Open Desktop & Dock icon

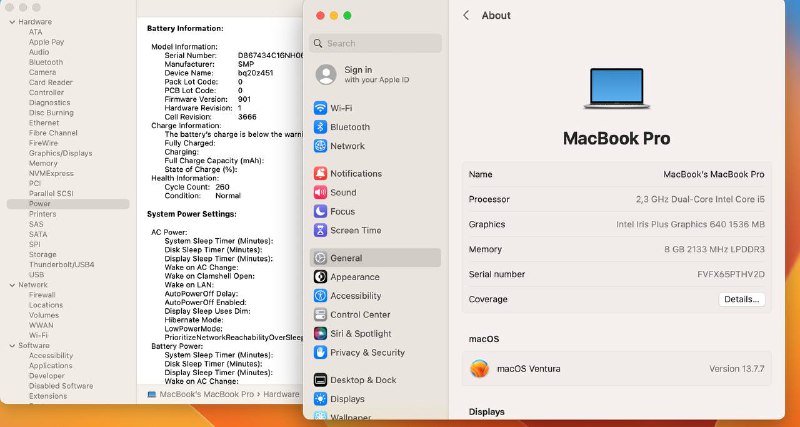(x=320, y=380)
